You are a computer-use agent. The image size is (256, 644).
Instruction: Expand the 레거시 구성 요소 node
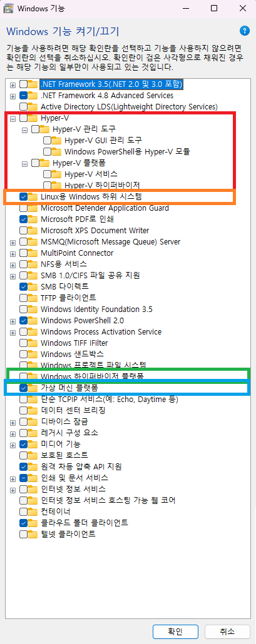13,433
